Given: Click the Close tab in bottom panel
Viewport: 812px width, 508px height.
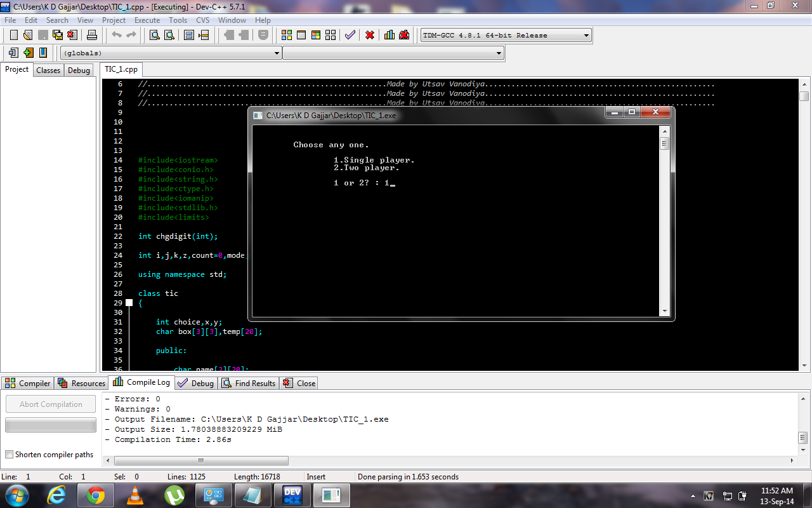Looking at the screenshot, I should [299, 383].
